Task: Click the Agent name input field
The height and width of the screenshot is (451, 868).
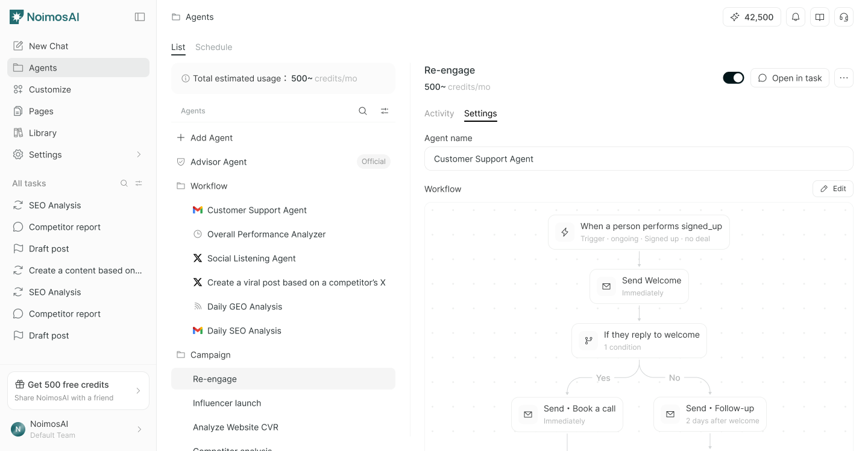Action: coord(638,159)
